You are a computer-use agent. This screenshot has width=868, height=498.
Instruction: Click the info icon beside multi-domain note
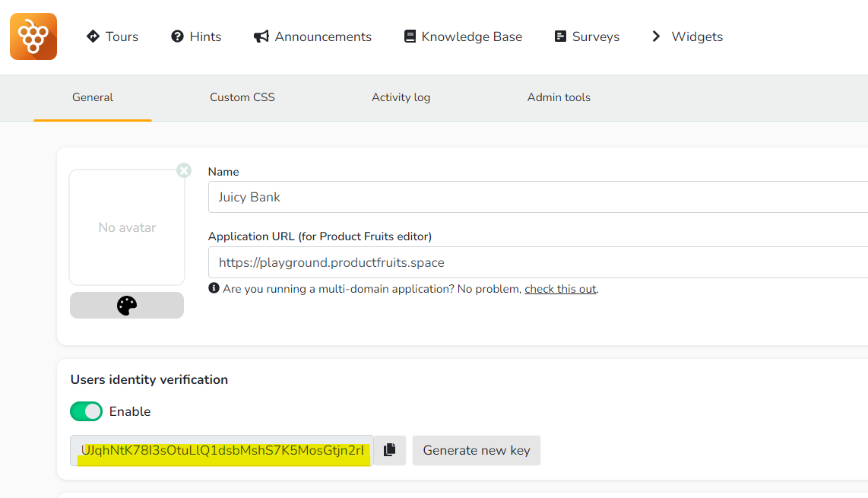[214, 288]
